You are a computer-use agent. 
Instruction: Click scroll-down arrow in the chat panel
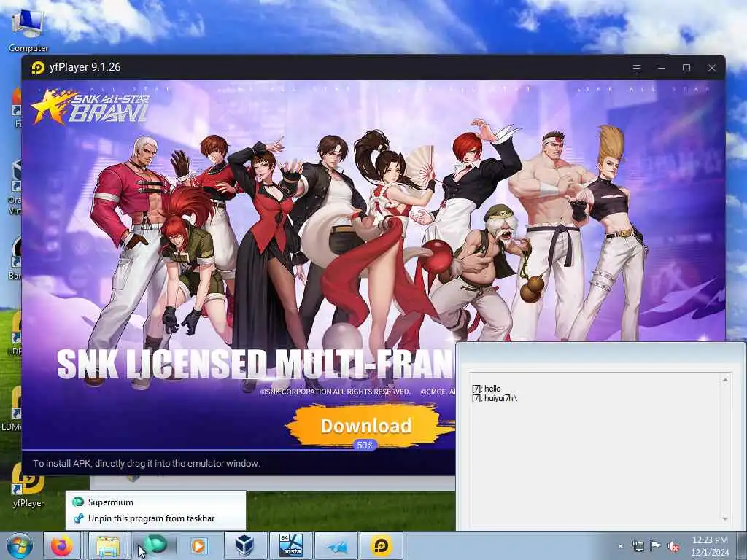point(725,518)
